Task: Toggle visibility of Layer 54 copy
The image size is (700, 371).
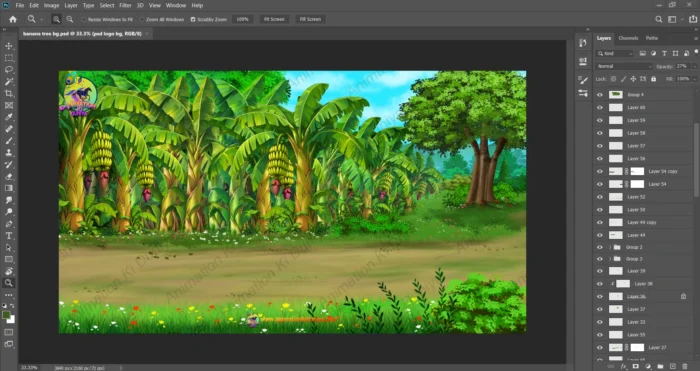Action: pos(600,171)
